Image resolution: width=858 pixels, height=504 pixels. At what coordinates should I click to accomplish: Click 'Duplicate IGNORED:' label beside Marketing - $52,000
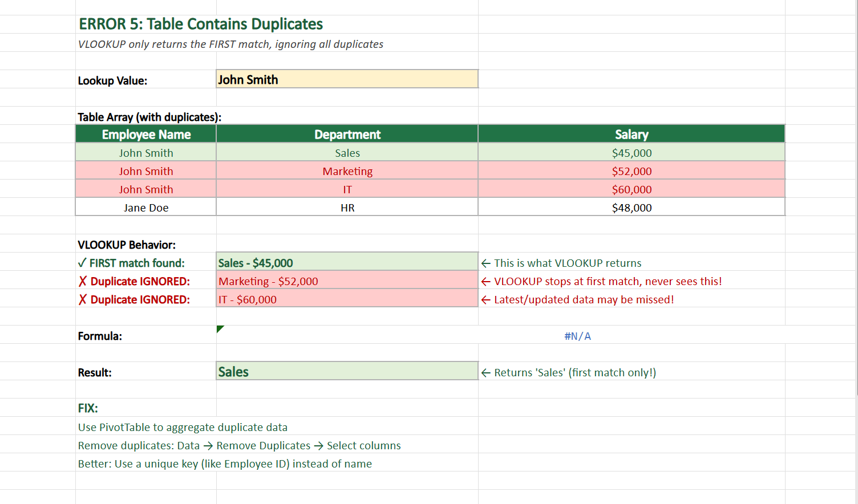click(x=134, y=281)
